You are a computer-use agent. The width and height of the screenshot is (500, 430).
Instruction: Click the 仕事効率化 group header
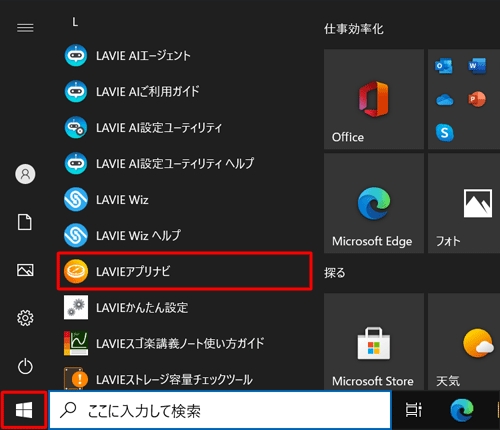pos(354,29)
